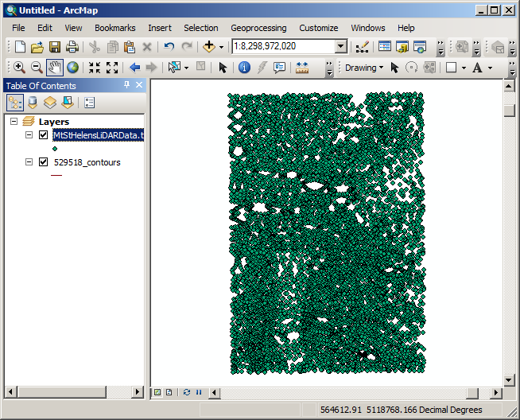
Task: Select the MtStHelensLiDARData layer name
Action: [x=97, y=135]
